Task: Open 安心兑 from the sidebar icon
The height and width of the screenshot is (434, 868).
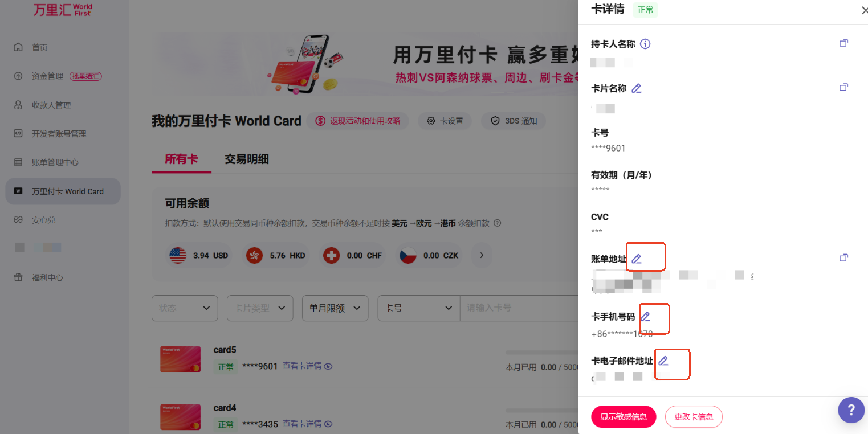Action: (18, 220)
